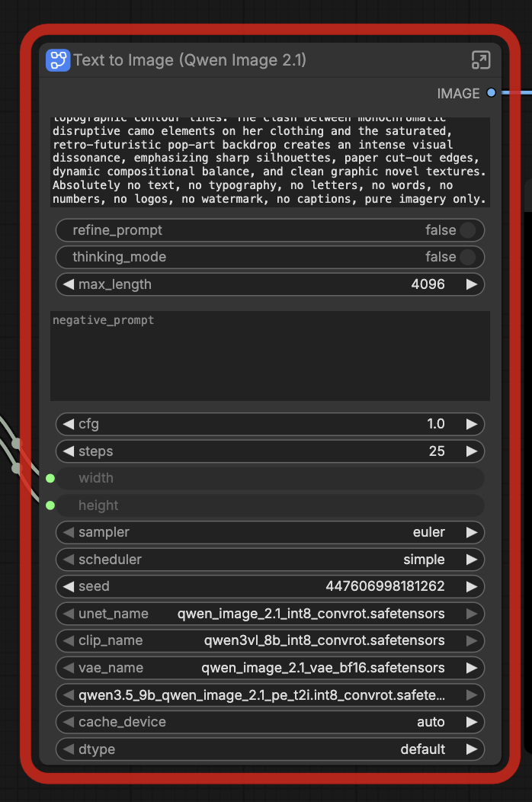
Task: Increase cfg with the right arrow
Action: point(472,424)
